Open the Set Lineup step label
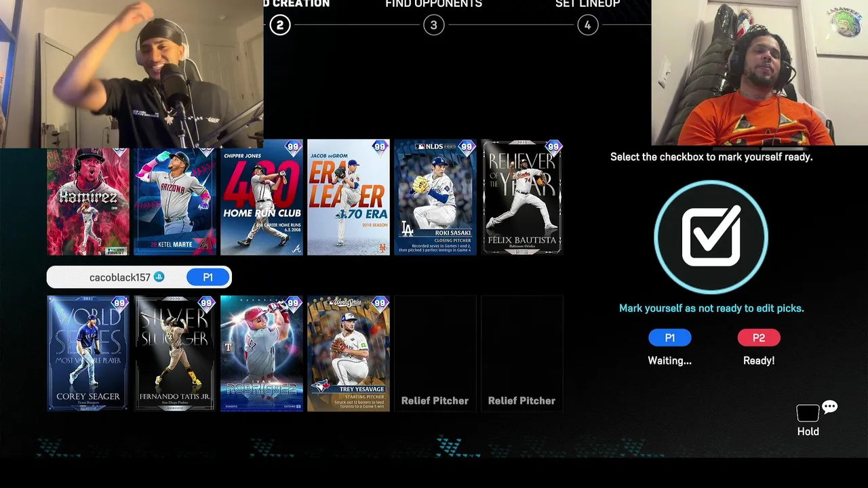 (587, 4)
